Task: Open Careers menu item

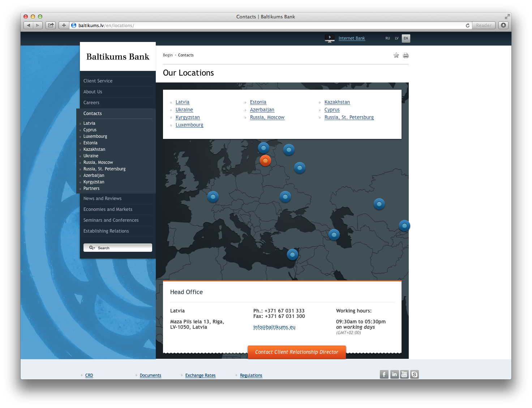Action: [91, 103]
